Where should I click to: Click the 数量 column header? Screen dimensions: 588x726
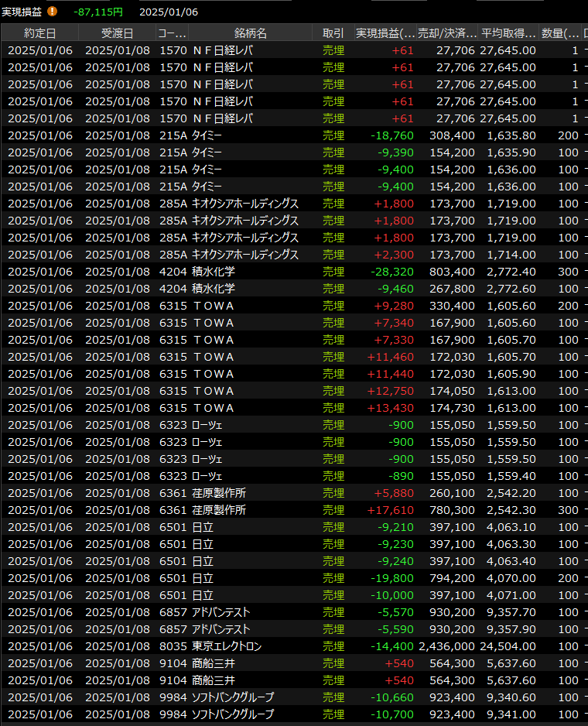[x=560, y=33]
